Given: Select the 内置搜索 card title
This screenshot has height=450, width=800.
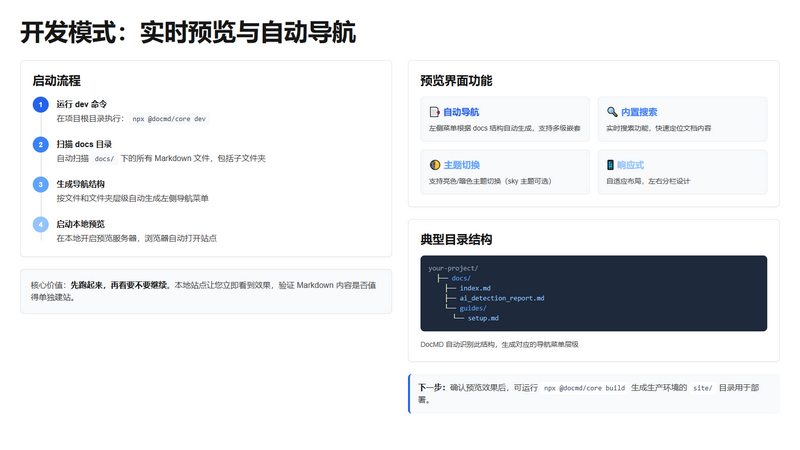Looking at the screenshot, I should click(x=639, y=112).
